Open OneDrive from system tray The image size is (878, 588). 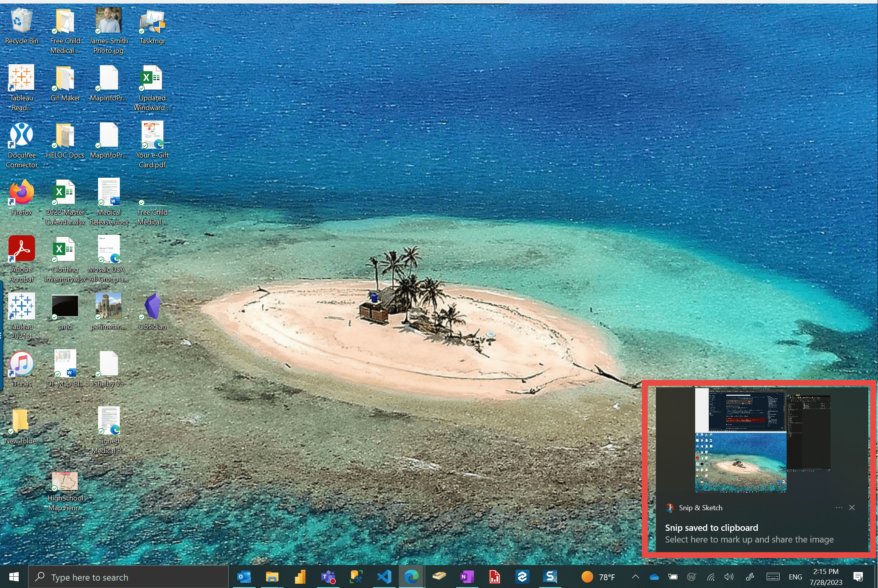[x=654, y=577]
